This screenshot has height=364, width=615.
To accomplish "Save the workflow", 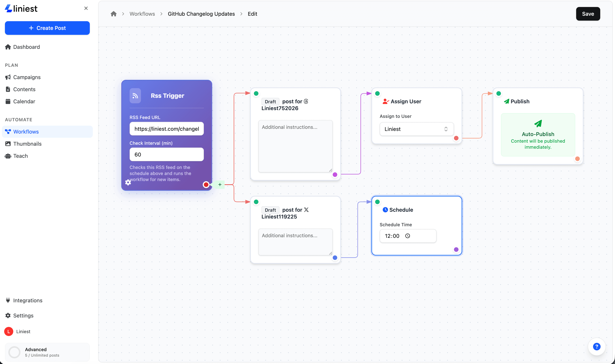I will click(588, 14).
